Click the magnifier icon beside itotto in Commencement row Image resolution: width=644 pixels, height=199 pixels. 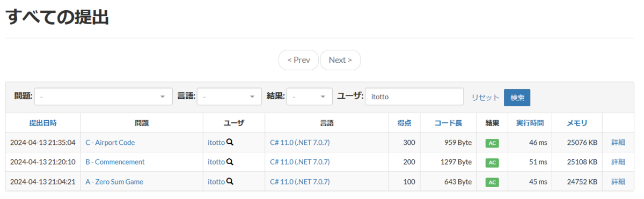point(230,162)
